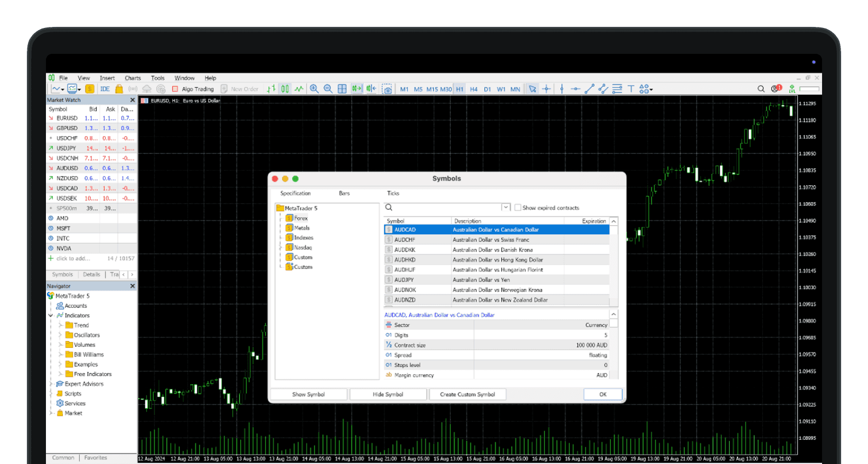Switch chart to bar chart style
Screen dimensions: 868x464
click(x=271, y=89)
